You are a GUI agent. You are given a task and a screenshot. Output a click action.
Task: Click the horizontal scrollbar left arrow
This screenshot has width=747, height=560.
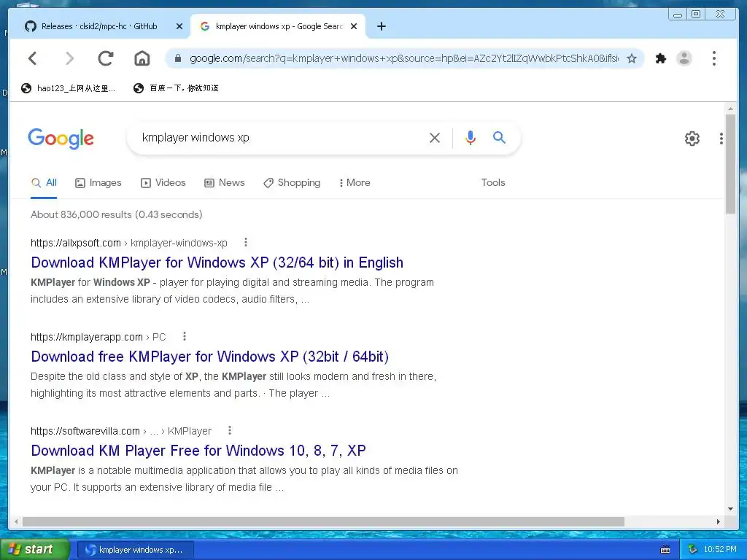16,522
